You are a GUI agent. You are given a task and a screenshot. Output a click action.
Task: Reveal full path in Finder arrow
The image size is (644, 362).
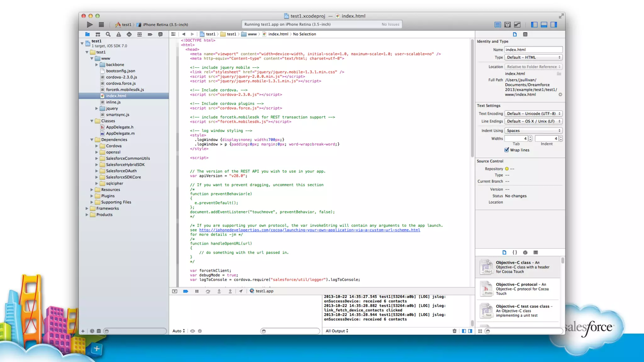560,95
